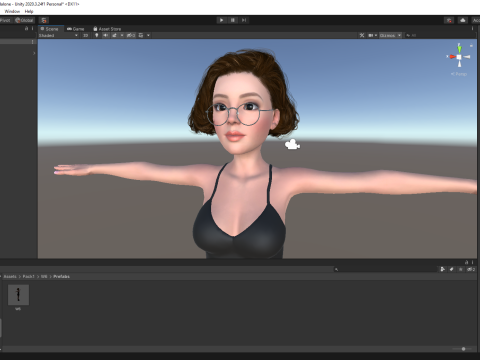Open the scene effects dropdown arrow
This screenshot has width=480, height=360.
click(122, 35)
